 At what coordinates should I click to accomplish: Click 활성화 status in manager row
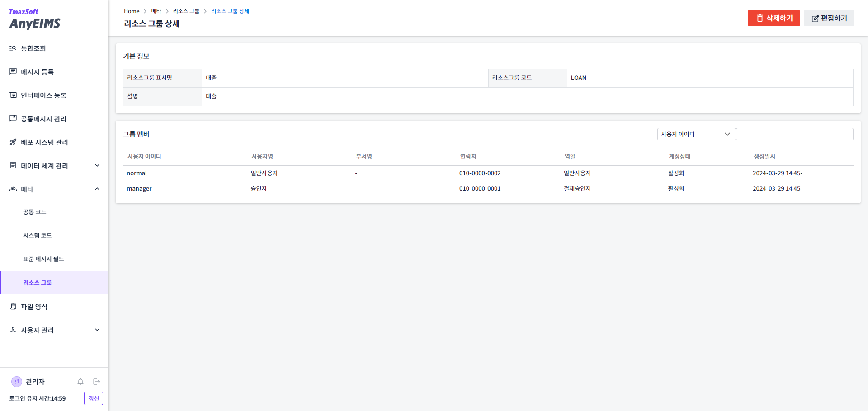tap(676, 189)
